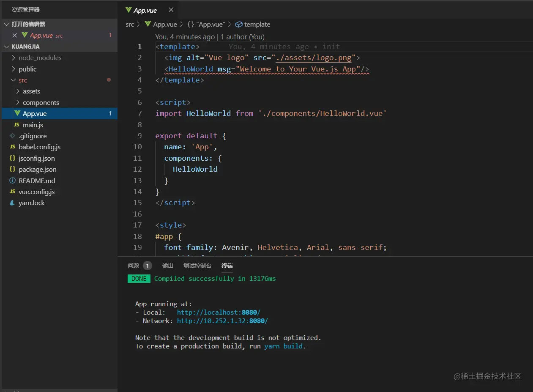The width and height of the screenshot is (533, 392).
Task: Open the http://localhost:8080/ link
Action: tap(219, 313)
